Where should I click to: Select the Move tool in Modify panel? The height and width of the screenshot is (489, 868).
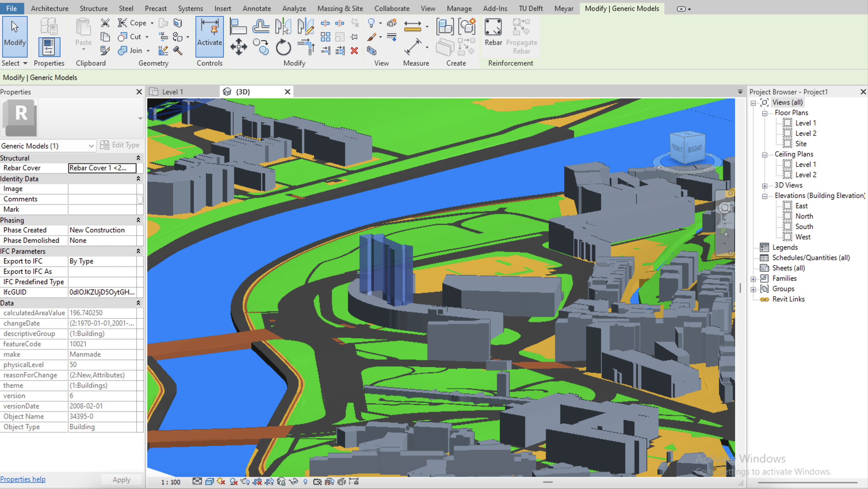tap(238, 47)
